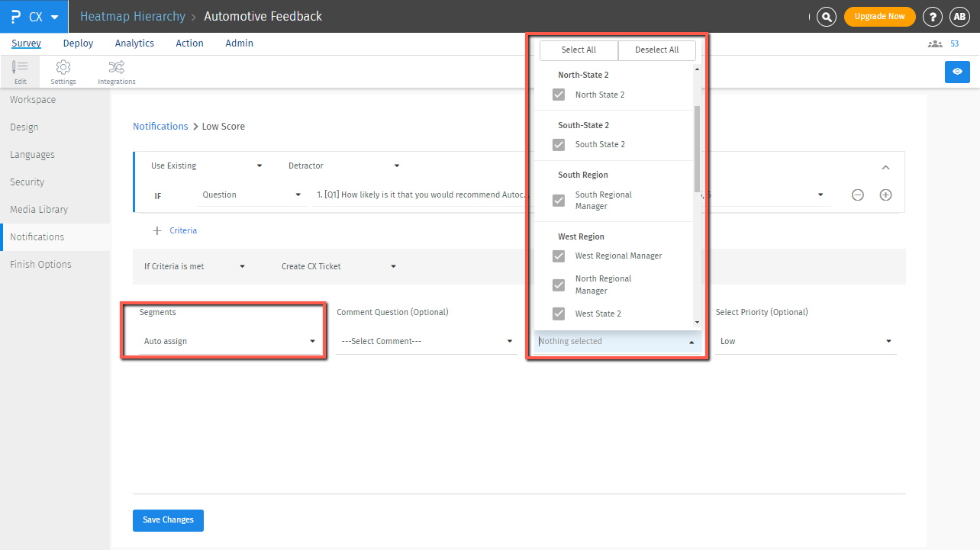This screenshot has height=550, width=980.
Task: Open the Select Priority Low dropdown
Action: [x=806, y=341]
